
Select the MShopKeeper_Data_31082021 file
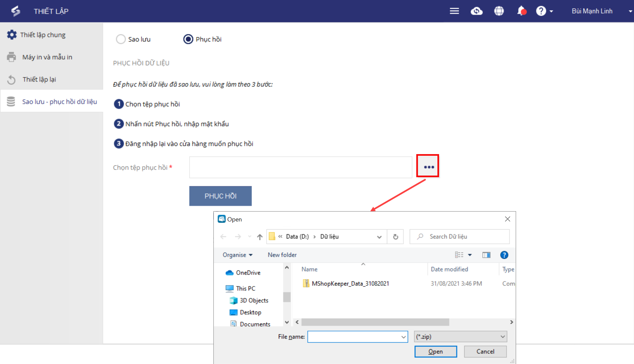(x=350, y=283)
